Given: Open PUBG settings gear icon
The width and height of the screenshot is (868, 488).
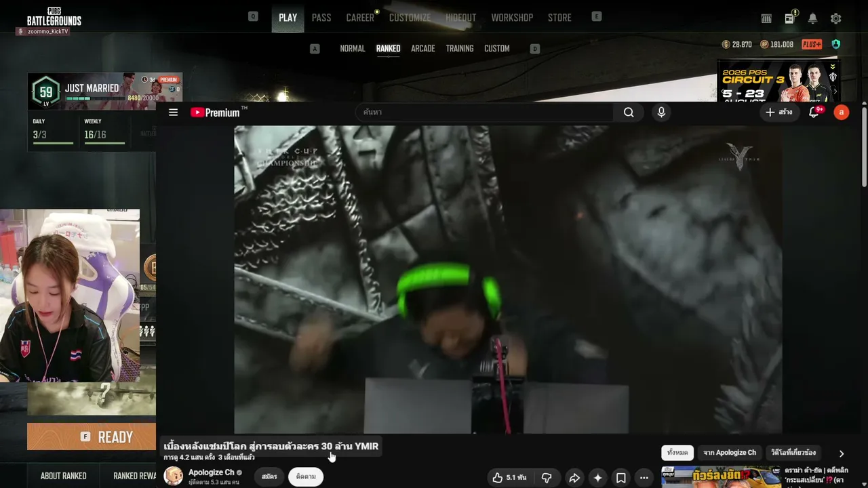Looking at the screenshot, I should [x=836, y=19].
